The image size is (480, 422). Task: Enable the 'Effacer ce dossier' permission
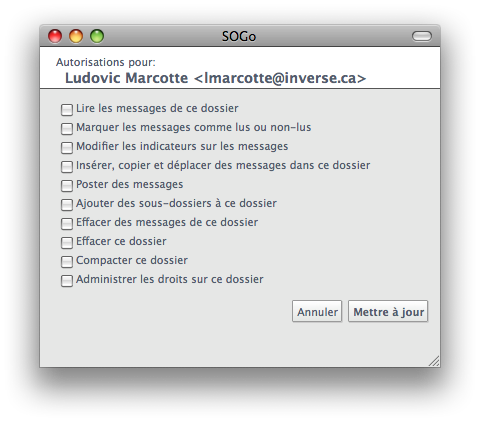coord(67,242)
